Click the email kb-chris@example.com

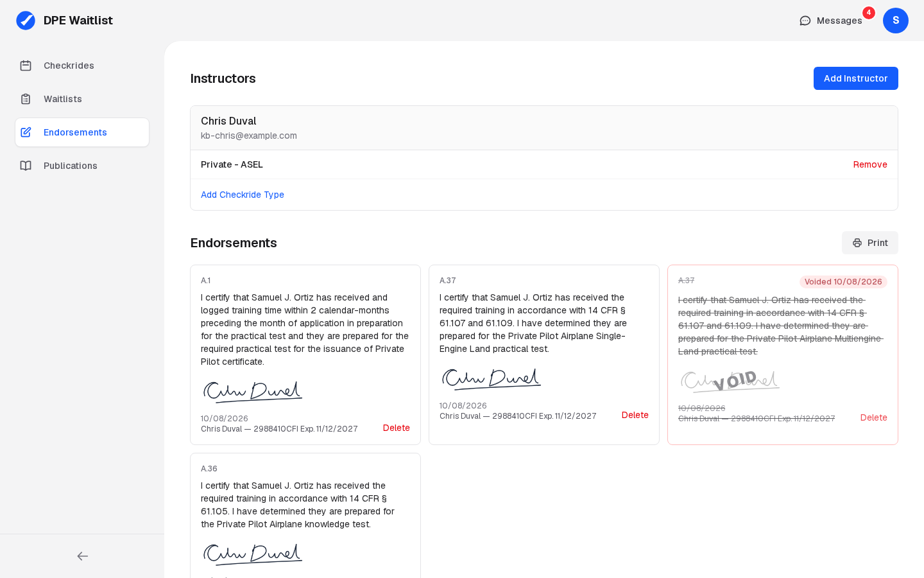point(249,136)
